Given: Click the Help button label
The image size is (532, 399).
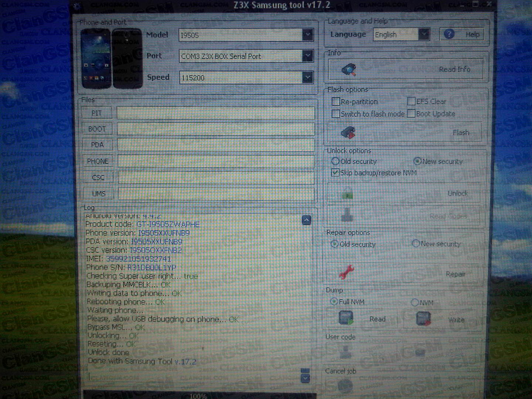Looking at the screenshot, I should pos(473,35).
